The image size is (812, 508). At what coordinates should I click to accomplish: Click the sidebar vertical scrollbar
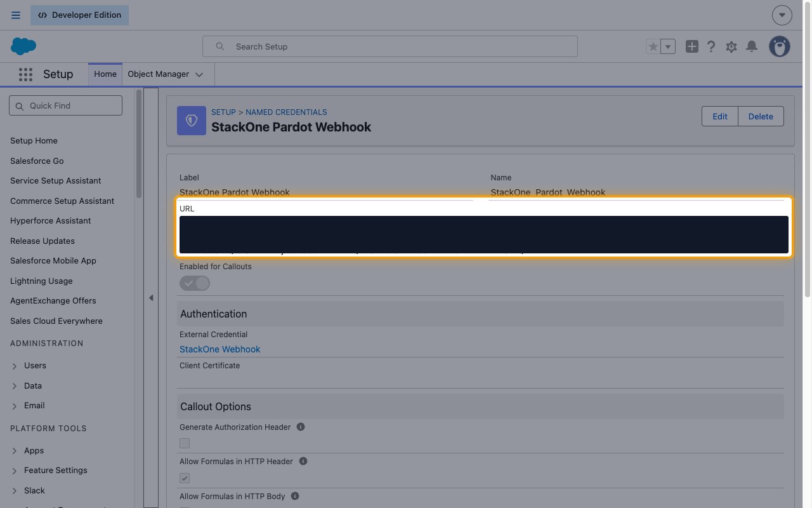tap(139, 144)
